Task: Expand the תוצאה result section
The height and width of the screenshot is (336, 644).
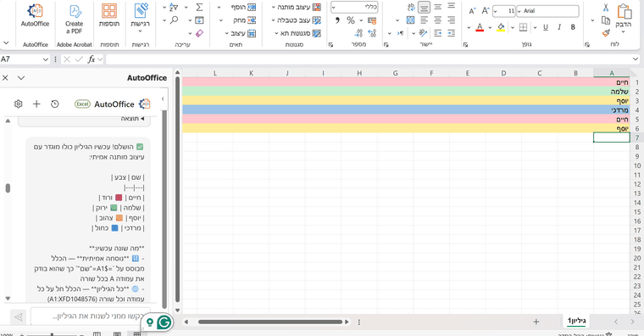Action: click(x=133, y=119)
